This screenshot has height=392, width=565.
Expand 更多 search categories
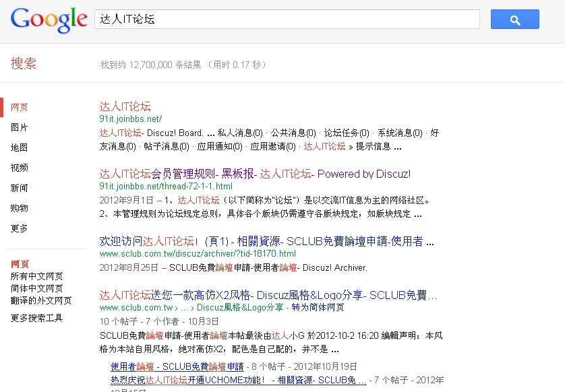click(x=19, y=228)
